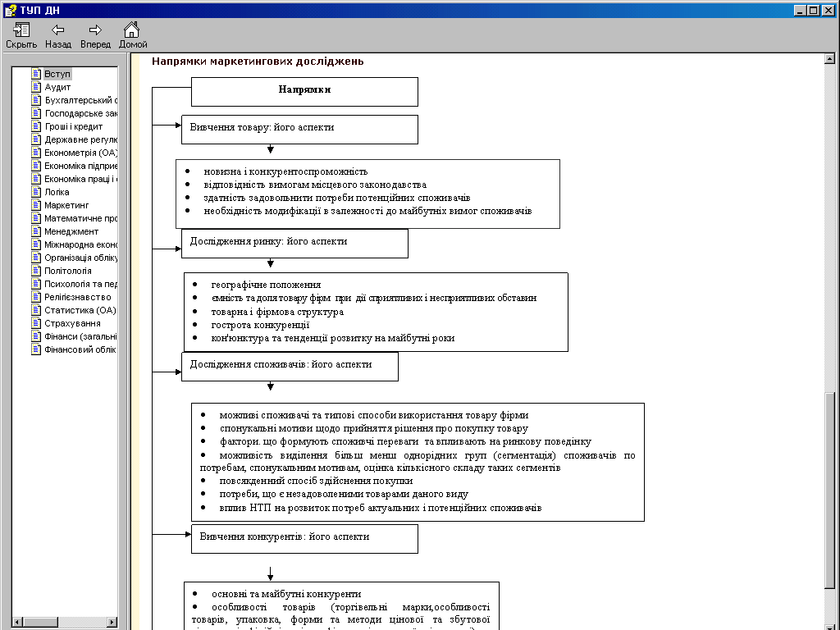Screen dimensions: 840x630
Task: Click the content pane scroll up arrow
Action: (830, 59)
